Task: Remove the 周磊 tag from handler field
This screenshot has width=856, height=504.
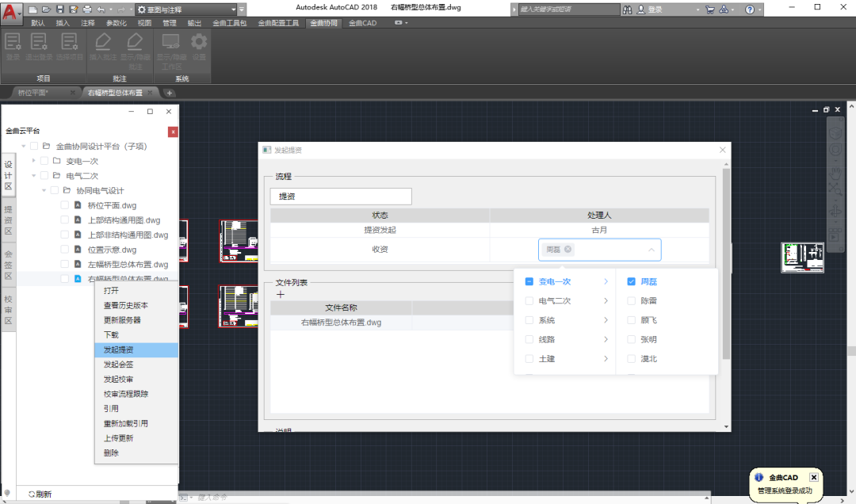Action: 568,250
